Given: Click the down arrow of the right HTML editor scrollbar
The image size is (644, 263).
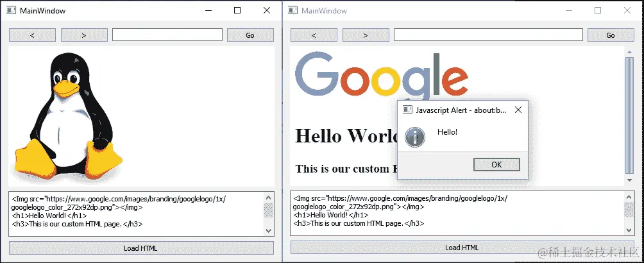Looking at the screenshot, I should (x=629, y=230).
